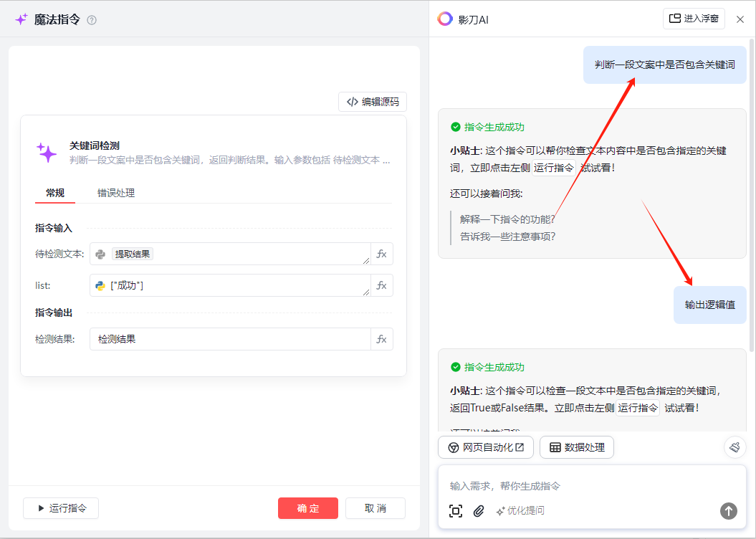This screenshot has height=539, width=756.
Task: Click suggestion 告诉我一些注意事项?
Action: pyautogui.click(x=507, y=237)
